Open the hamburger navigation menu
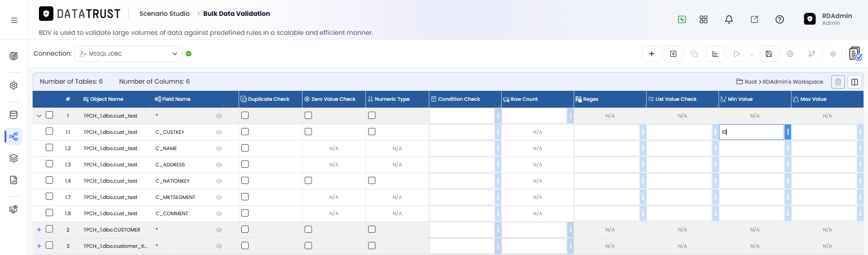 (x=14, y=20)
